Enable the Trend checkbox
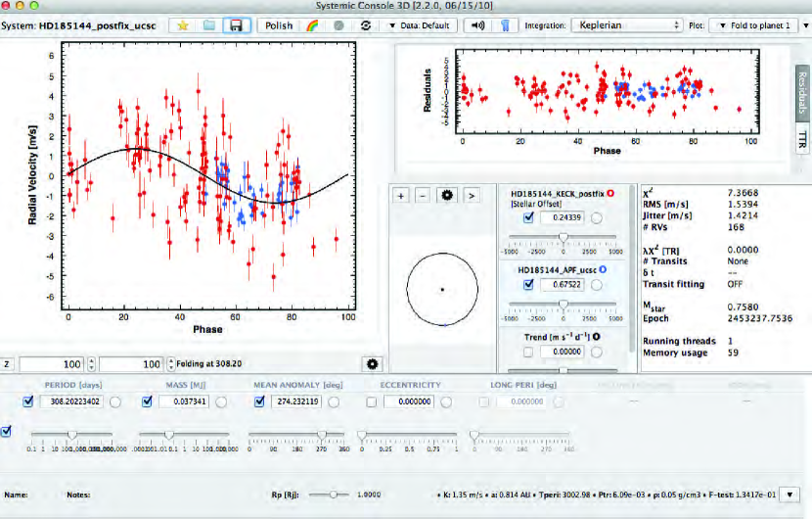The height and width of the screenshot is (519, 812). tap(528, 352)
